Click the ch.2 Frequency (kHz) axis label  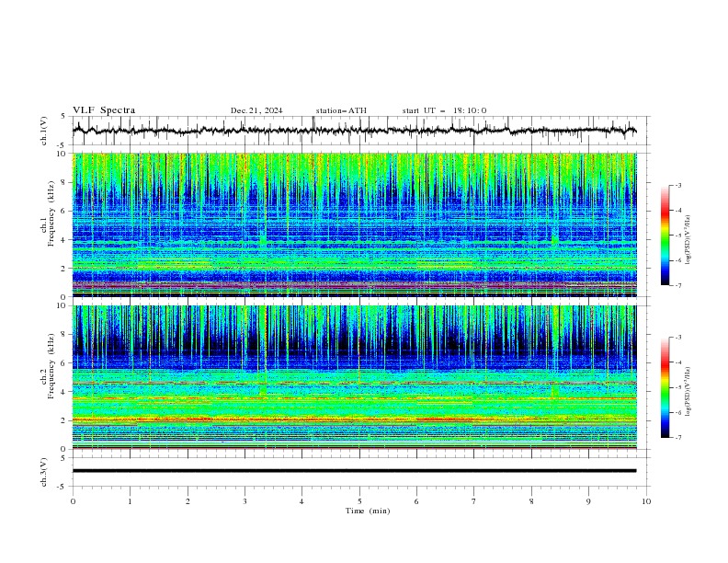tap(48, 366)
